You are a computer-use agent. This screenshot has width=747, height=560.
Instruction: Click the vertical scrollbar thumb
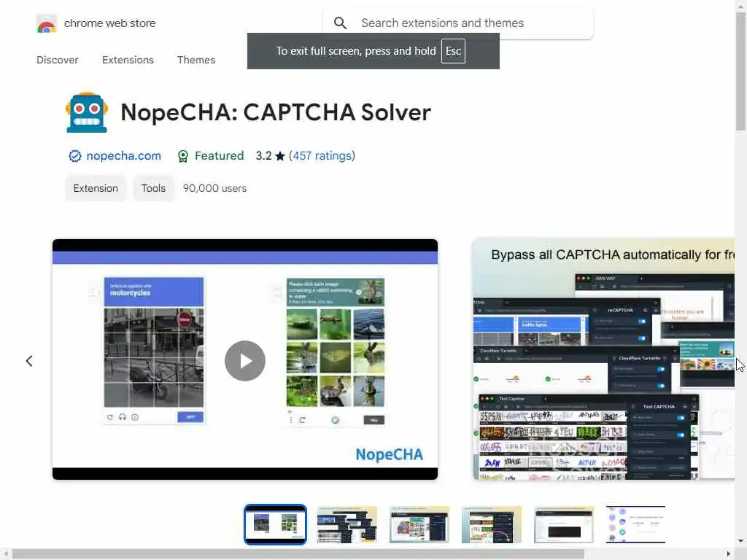coord(740,71)
